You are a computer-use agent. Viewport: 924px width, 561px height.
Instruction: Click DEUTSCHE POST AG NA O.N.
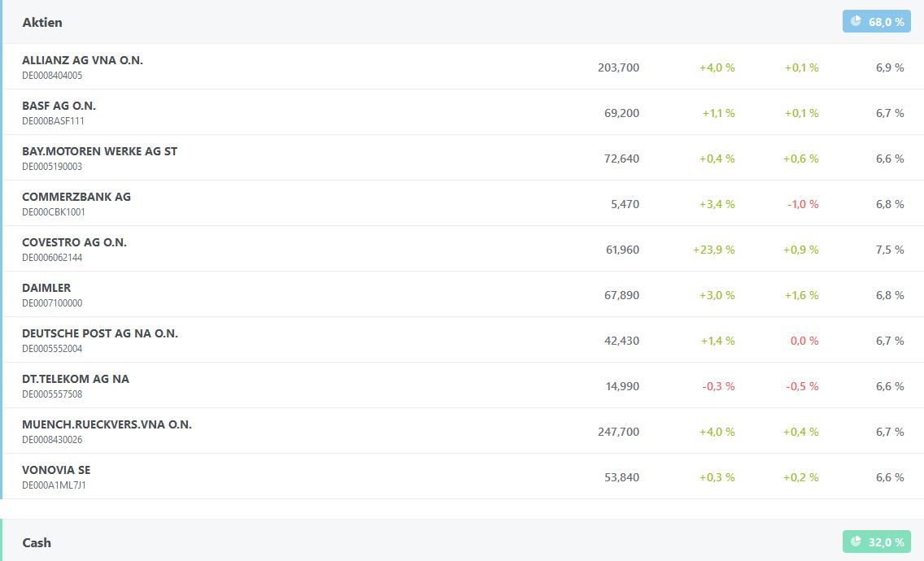point(100,333)
